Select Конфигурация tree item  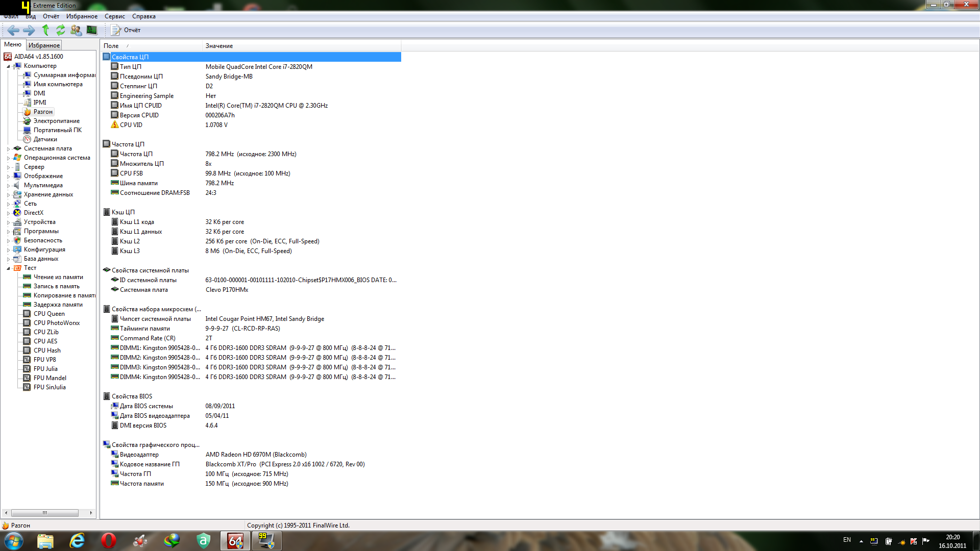pos(44,249)
